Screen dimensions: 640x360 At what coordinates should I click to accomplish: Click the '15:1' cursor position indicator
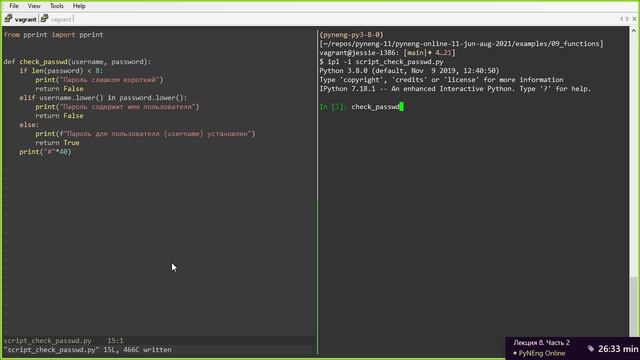point(116,340)
